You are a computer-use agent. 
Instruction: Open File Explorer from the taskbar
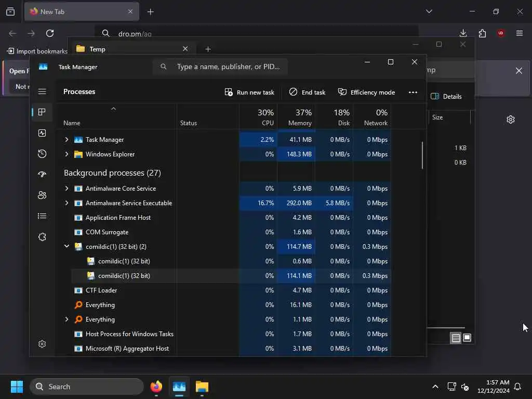tap(202, 387)
